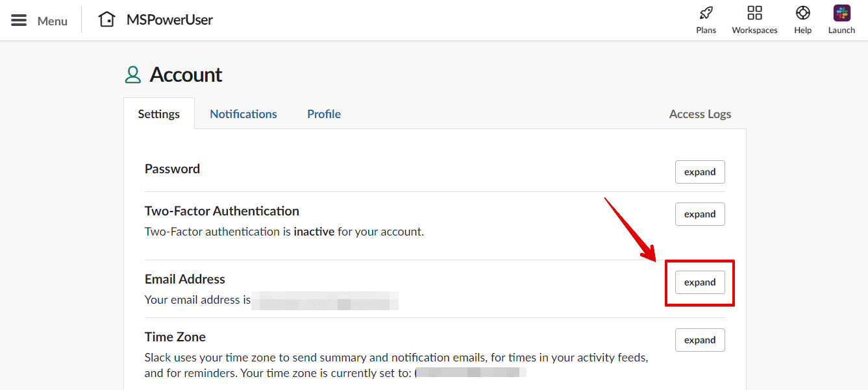Expand the Email Address section

coord(700,282)
